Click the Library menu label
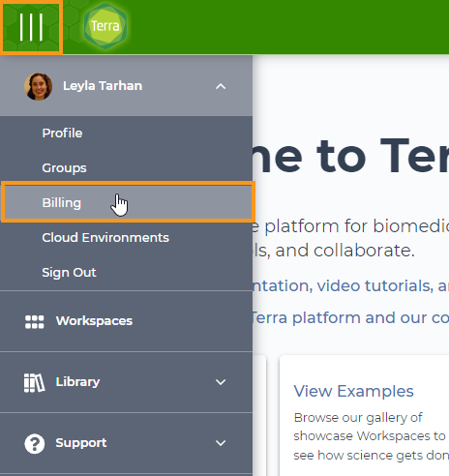449x476 pixels. coord(77,382)
